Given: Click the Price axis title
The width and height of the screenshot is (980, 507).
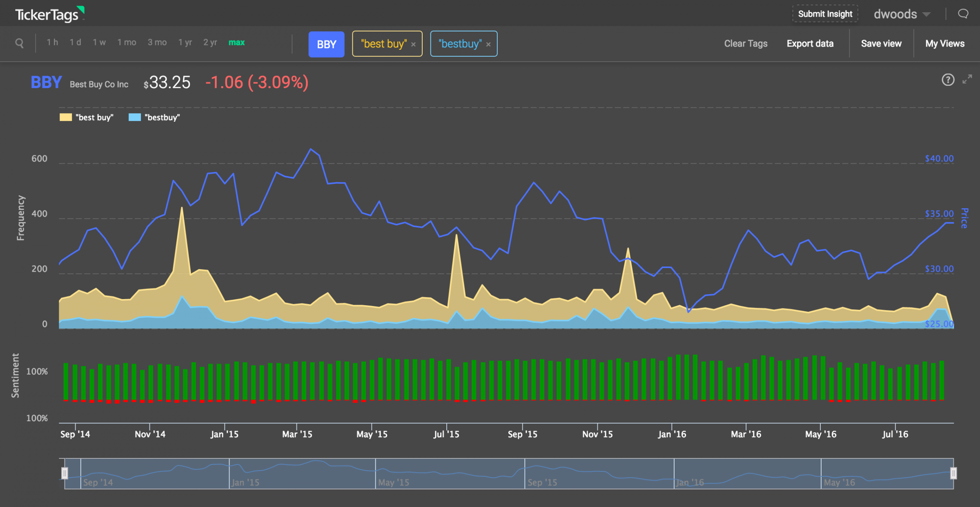Looking at the screenshot, I should (x=964, y=218).
